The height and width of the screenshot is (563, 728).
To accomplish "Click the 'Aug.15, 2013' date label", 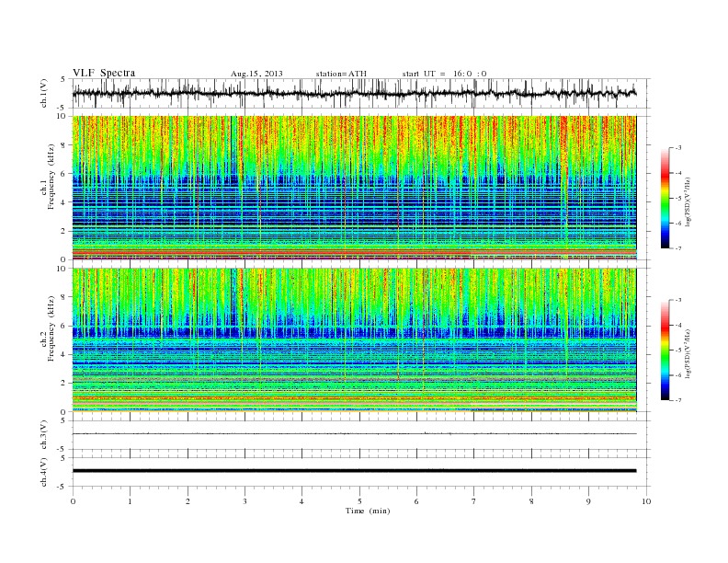I will coord(256,74).
